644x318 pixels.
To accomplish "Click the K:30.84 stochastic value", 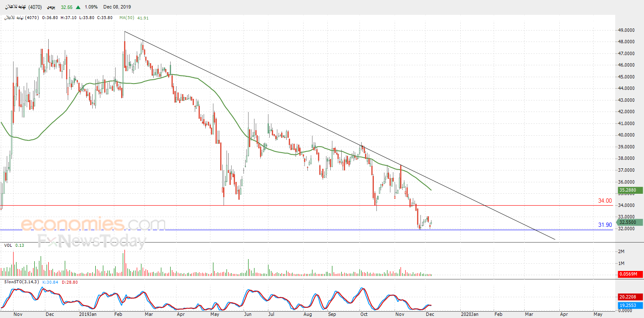I will tap(50, 282).
